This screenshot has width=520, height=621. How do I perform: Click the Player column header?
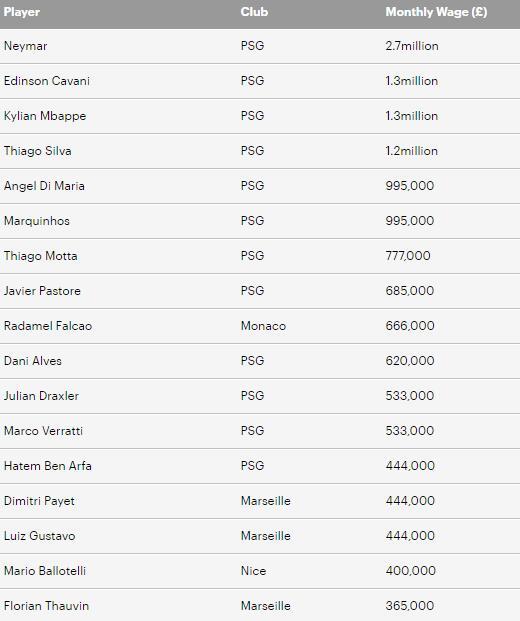point(22,12)
